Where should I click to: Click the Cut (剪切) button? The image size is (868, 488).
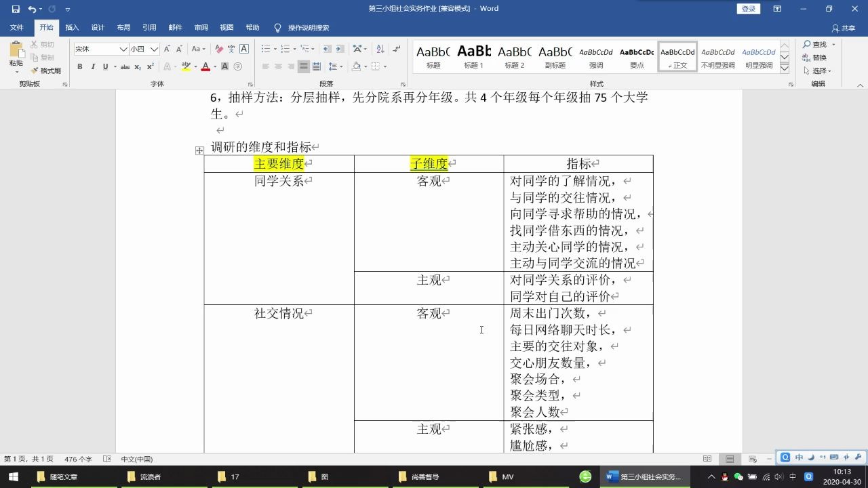[x=43, y=45]
